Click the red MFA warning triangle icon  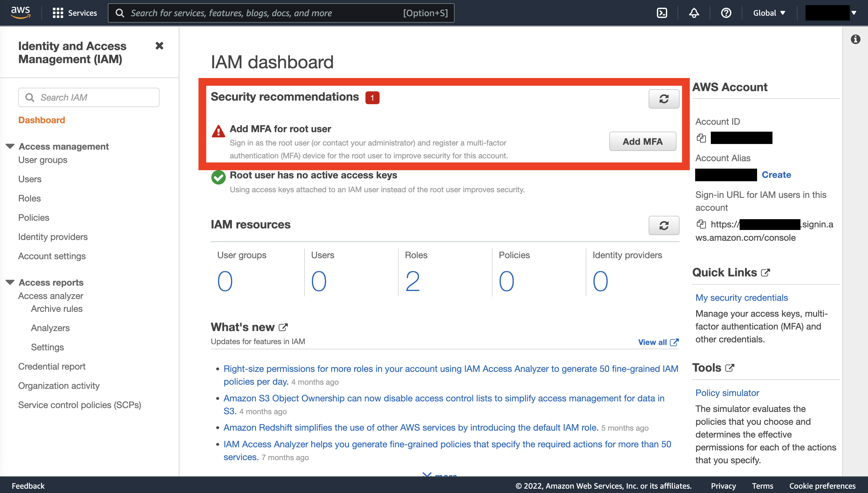pyautogui.click(x=219, y=131)
